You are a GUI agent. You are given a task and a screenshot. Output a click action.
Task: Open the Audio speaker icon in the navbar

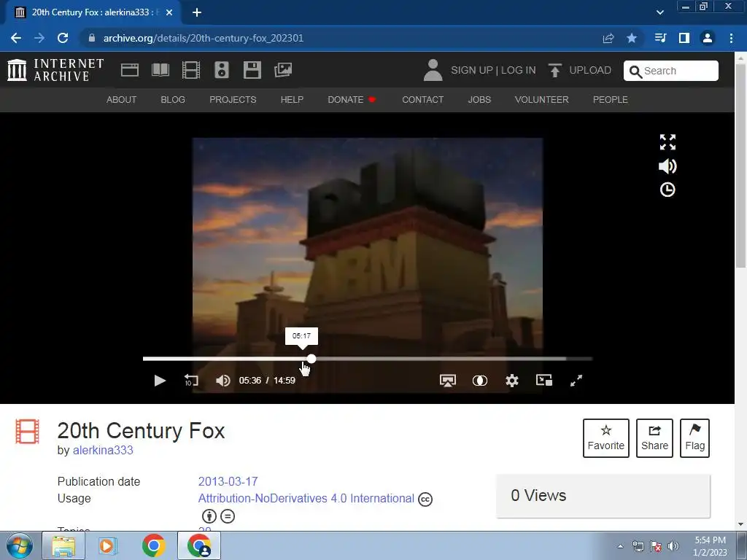(222, 70)
